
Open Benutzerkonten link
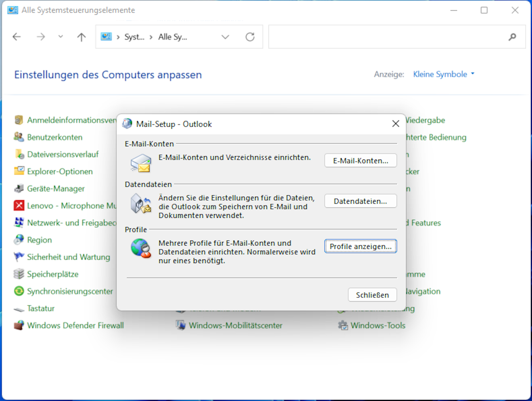[x=55, y=137]
